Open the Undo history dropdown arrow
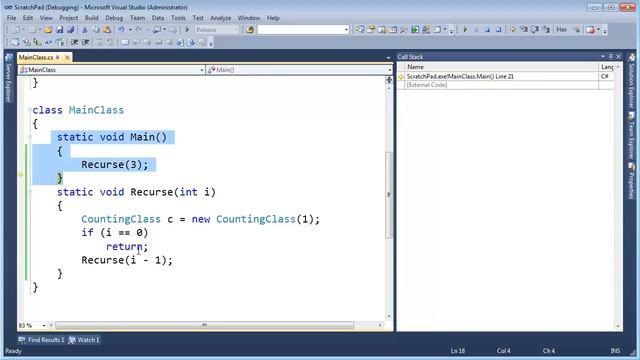Image resolution: width=640 pixels, height=360 pixels. [x=130, y=30]
